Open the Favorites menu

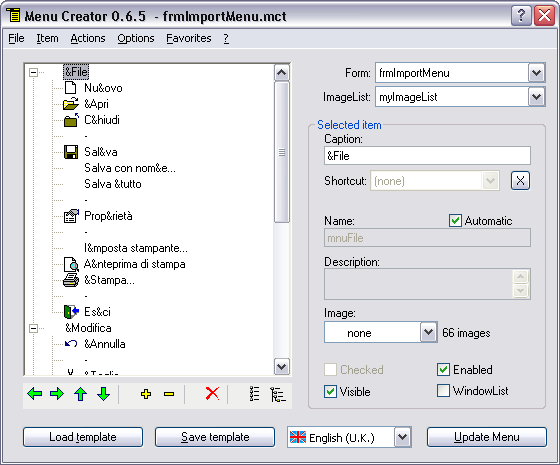189,38
